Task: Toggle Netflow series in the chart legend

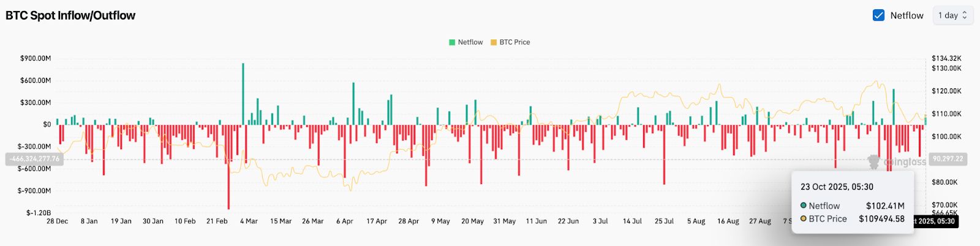Action: [470, 42]
